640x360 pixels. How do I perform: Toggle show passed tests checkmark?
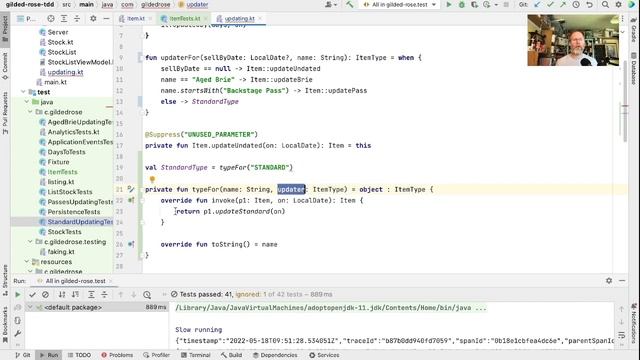(32, 294)
